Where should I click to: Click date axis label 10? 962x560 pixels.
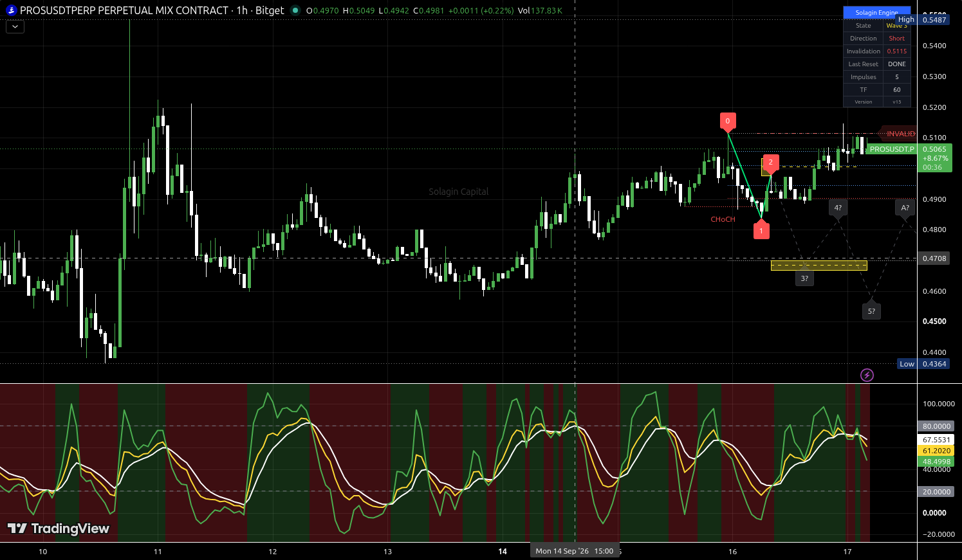click(x=43, y=552)
